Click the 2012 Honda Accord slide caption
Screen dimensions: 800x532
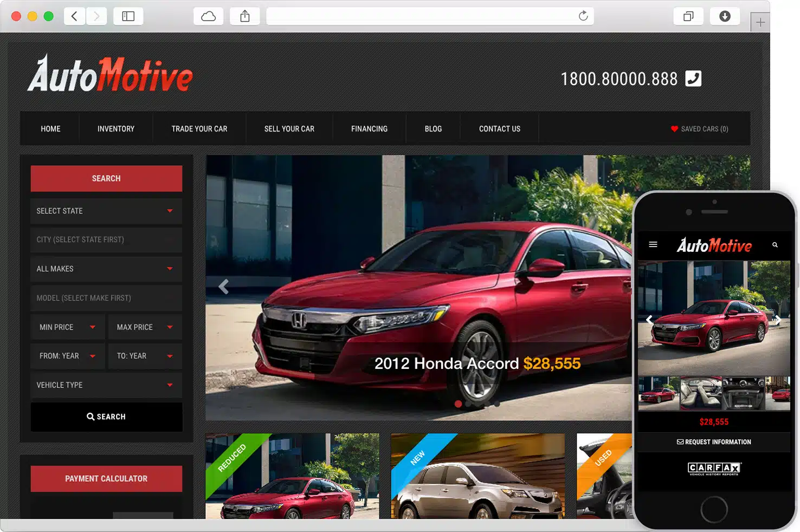coord(478,363)
